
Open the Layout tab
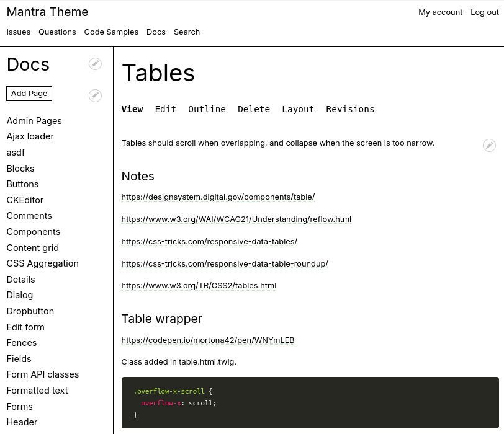(x=298, y=109)
